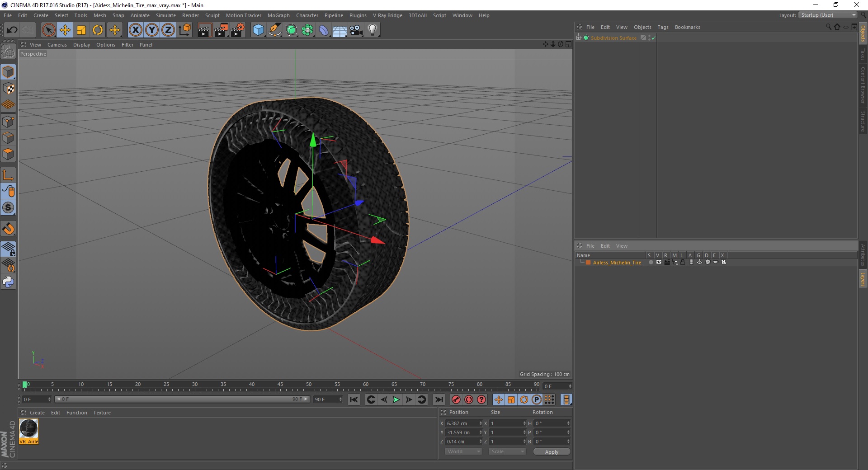Activate the Rotate tool in top toolbar

click(98, 30)
